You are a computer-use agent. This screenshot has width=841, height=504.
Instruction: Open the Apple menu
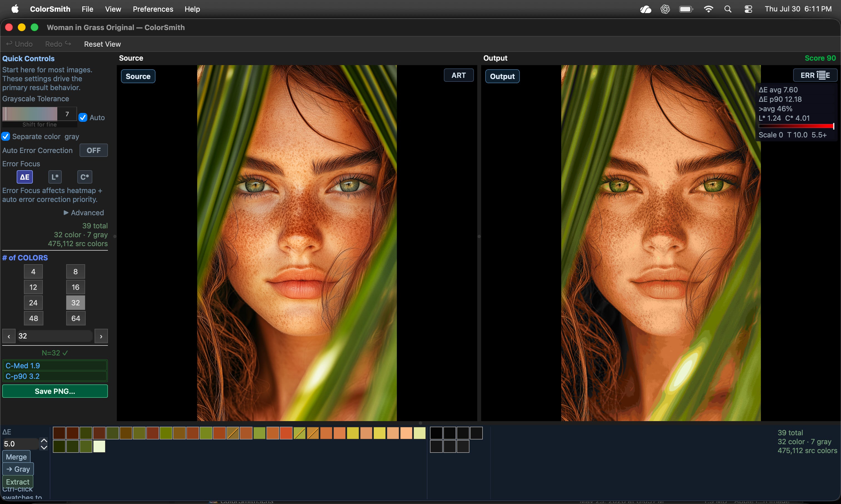(15, 9)
